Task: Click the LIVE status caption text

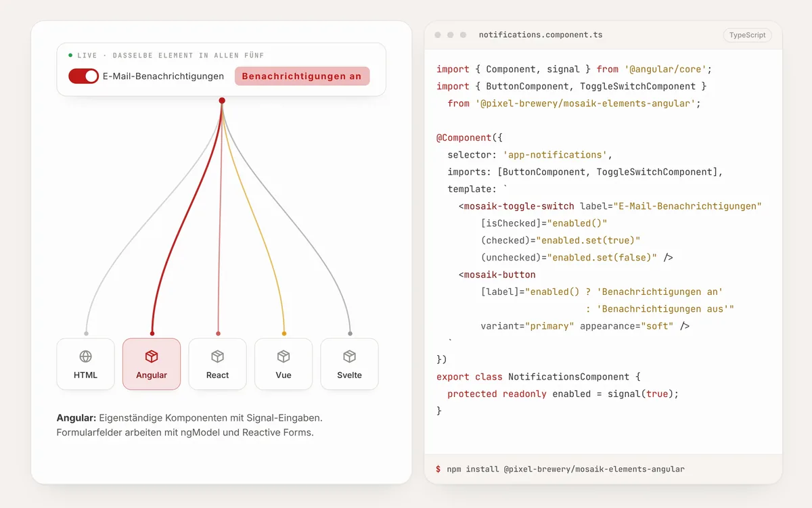Action: tap(171, 55)
